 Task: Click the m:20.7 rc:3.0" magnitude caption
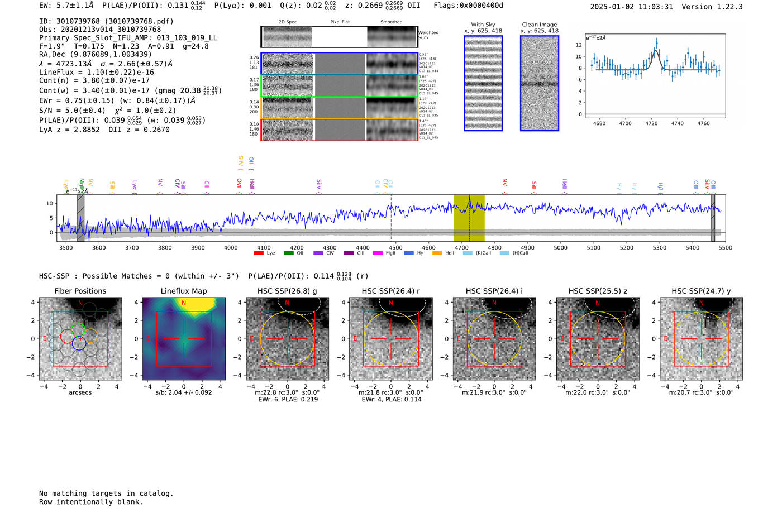[701, 392]
